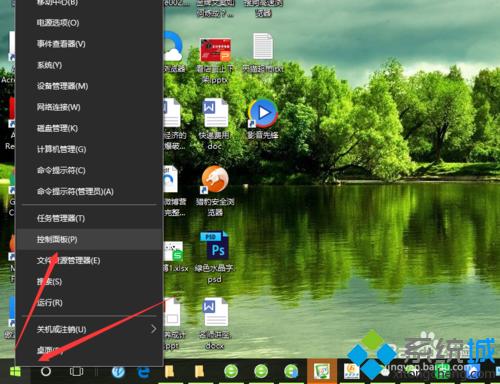Open the folder icon right next to Edge
500x384 pixels.
click(x=169, y=371)
